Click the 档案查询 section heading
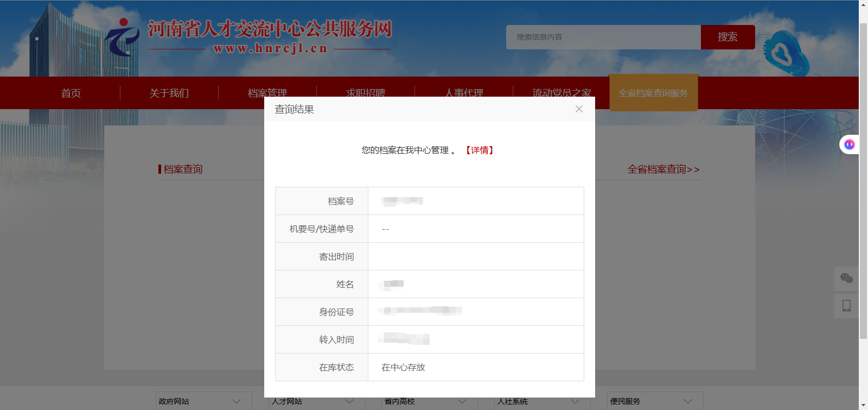 tap(183, 169)
